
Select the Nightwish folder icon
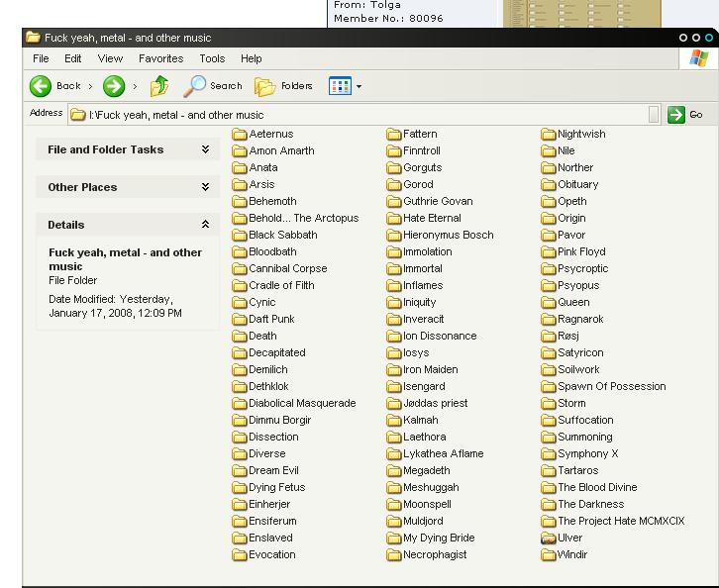549,135
